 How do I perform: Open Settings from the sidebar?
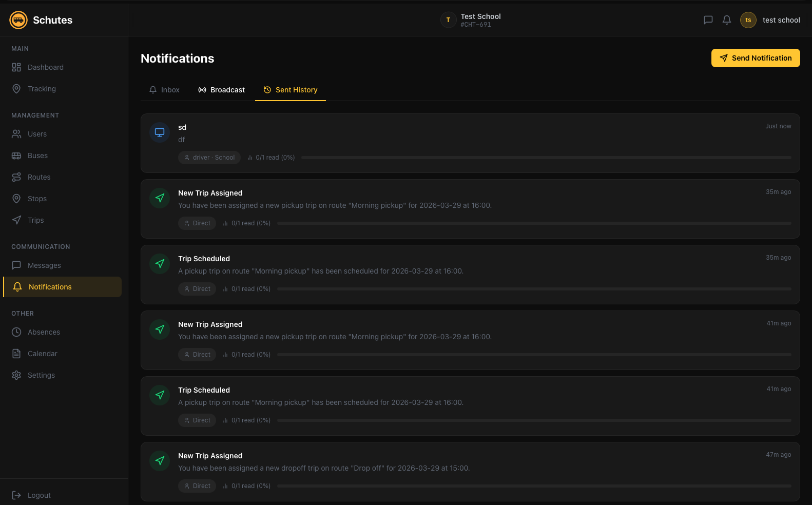tap(62, 375)
